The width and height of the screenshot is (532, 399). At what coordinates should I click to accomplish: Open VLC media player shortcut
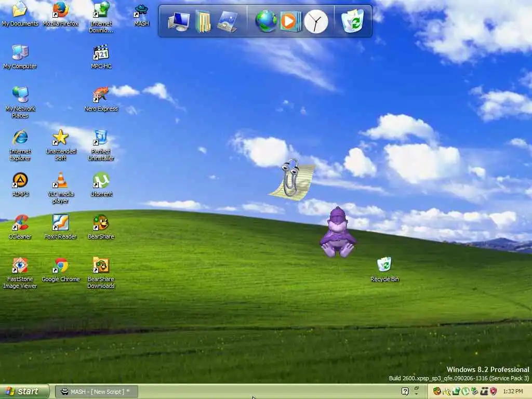pyautogui.click(x=60, y=188)
